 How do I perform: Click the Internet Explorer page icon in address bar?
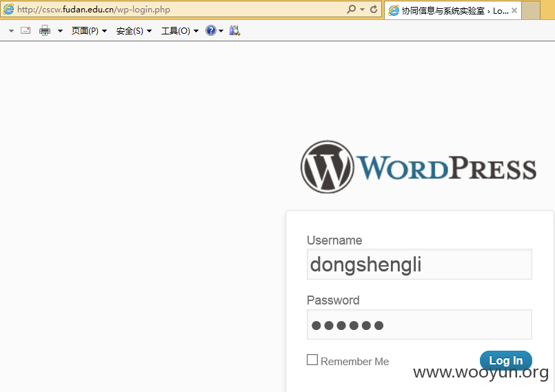[x=8, y=9]
